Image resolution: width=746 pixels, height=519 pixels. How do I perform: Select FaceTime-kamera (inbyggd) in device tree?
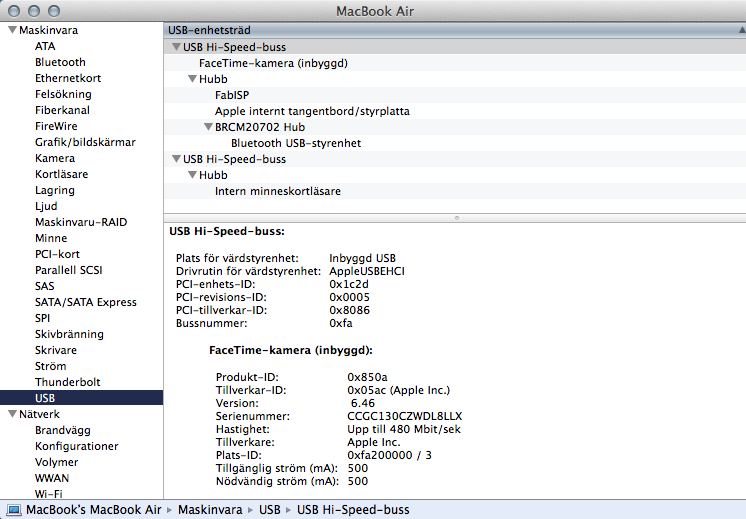pyautogui.click(x=454, y=63)
